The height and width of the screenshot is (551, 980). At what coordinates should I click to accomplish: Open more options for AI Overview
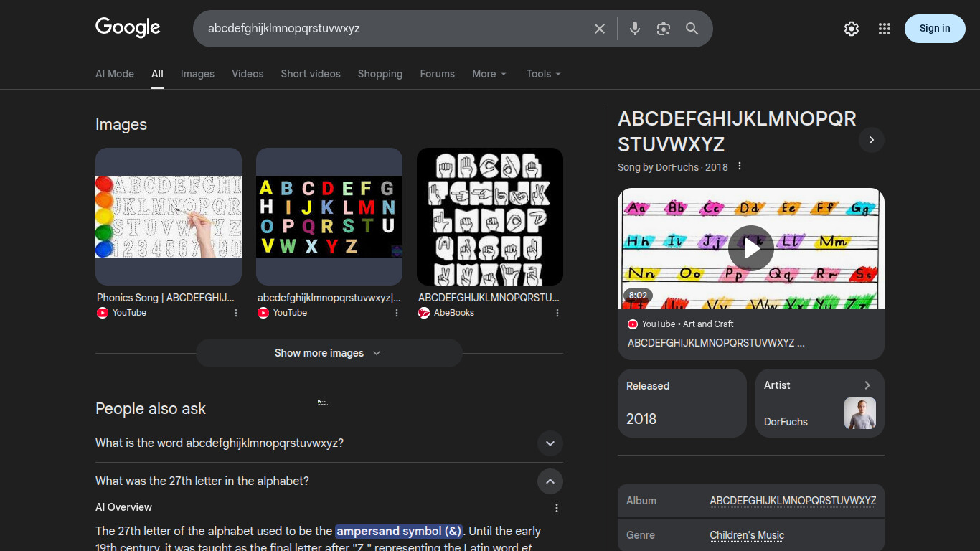click(557, 508)
